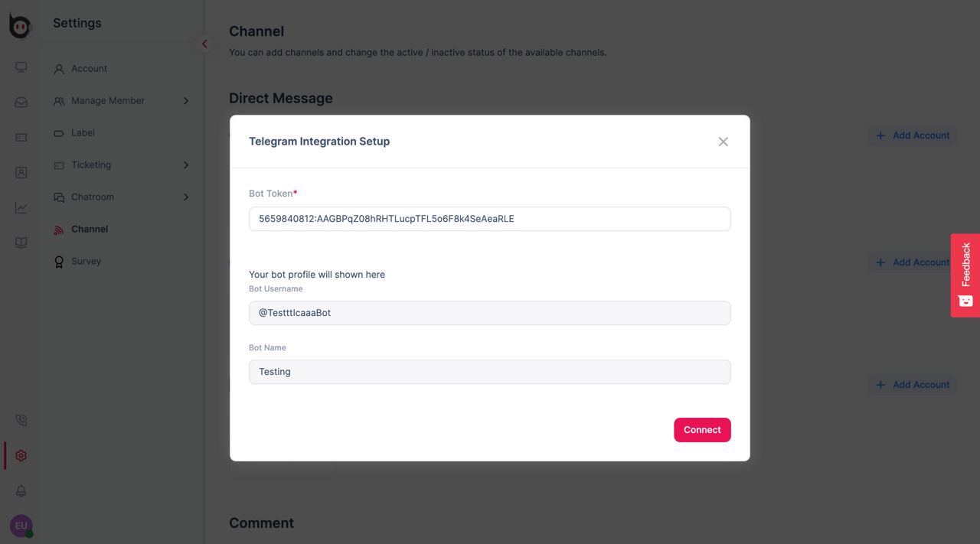
Task: Click the phone call icon in left rail
Action: click(21, 421)
